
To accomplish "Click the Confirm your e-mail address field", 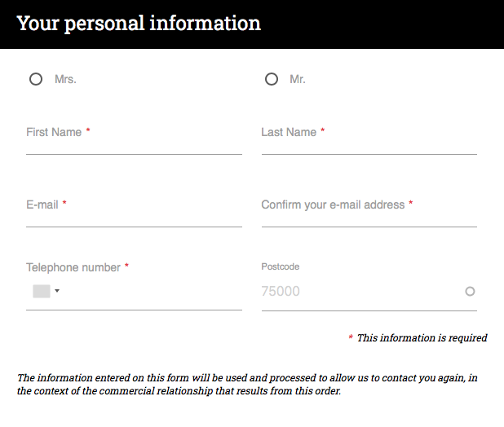I will (369, 212).
